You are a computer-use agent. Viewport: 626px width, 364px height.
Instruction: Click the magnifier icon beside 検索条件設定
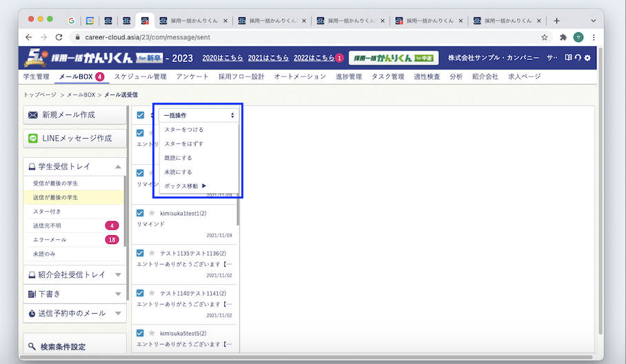coord(32,346)
